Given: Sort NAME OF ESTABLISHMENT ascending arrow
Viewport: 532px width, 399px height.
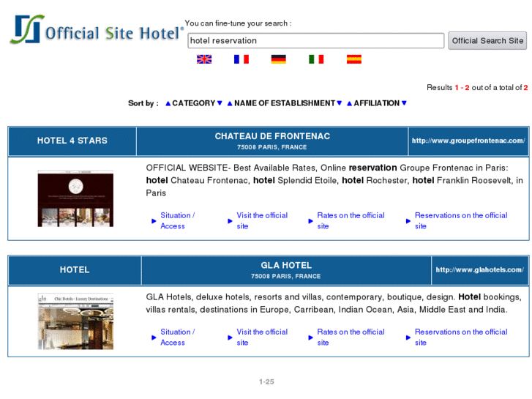Looking at the screenshot, I should (x=230, y=103).
